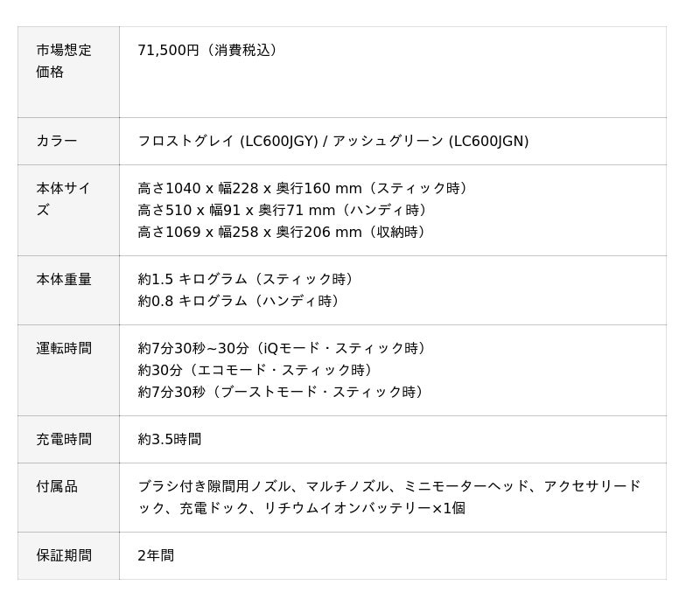Click the 本体重量 row label
This screenshot has height=606, width=700.
tap(63, 279)
